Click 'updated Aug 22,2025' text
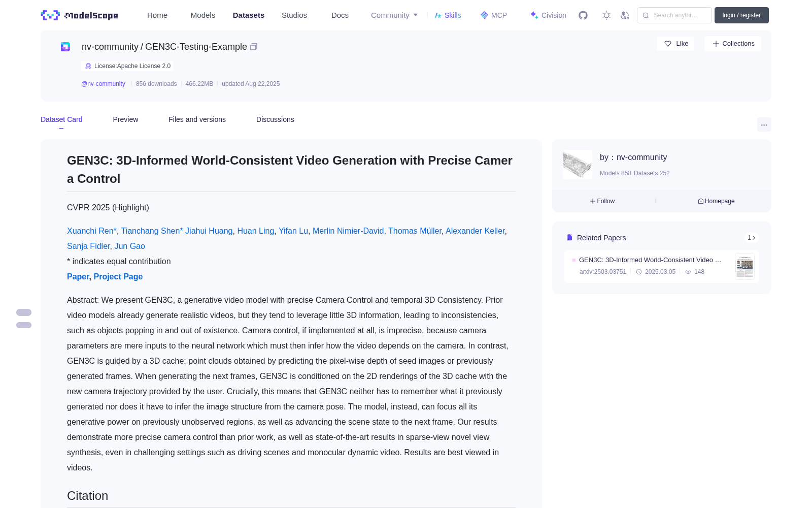 (251, 84)
